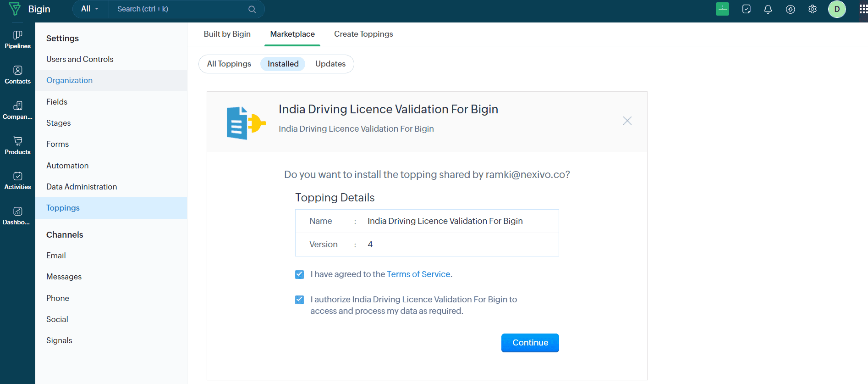868x384 pixels.
Task: Close the topping install dialog
Action: [627, 121]
